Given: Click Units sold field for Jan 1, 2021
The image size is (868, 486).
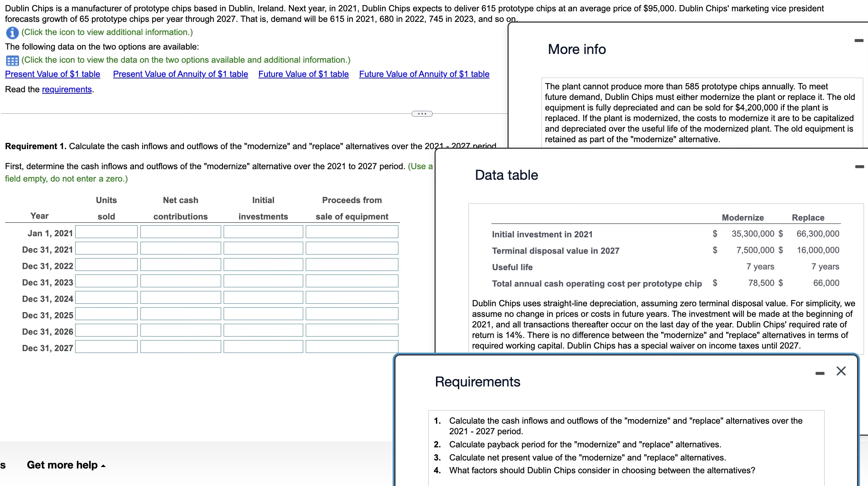Looking at the screenshot, I should pyautogui.click(x=106, y=232).
